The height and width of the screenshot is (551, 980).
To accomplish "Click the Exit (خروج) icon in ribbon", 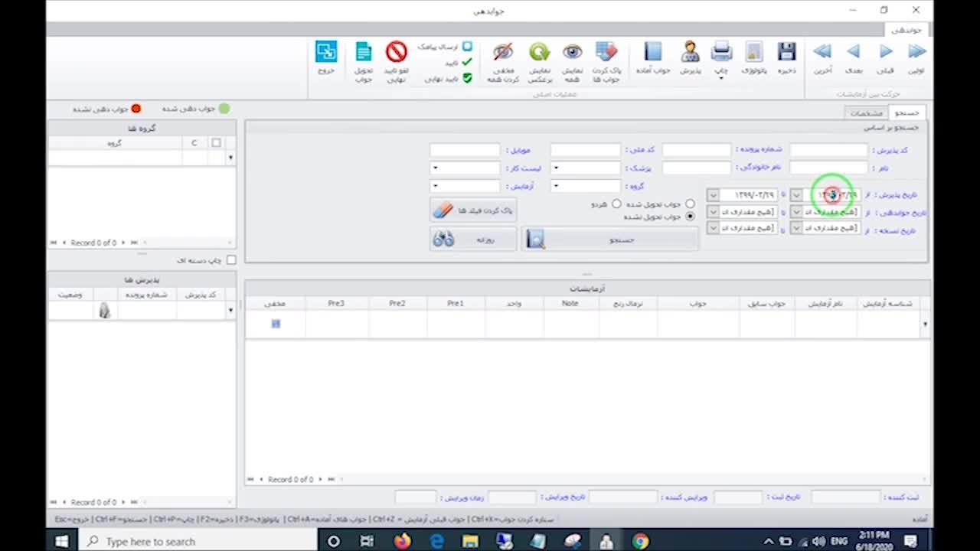I will (326, 53).
